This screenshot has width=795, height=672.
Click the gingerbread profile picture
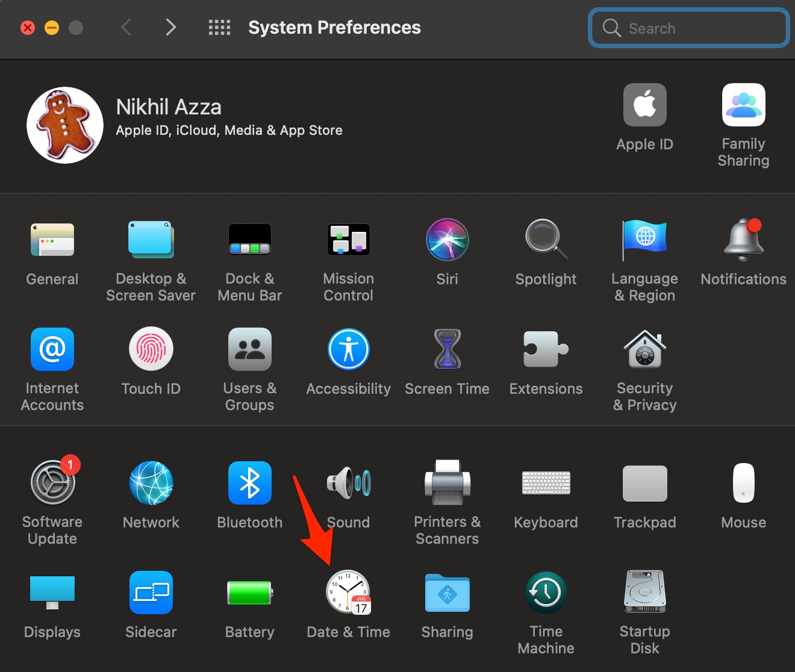tap(65, 125)
